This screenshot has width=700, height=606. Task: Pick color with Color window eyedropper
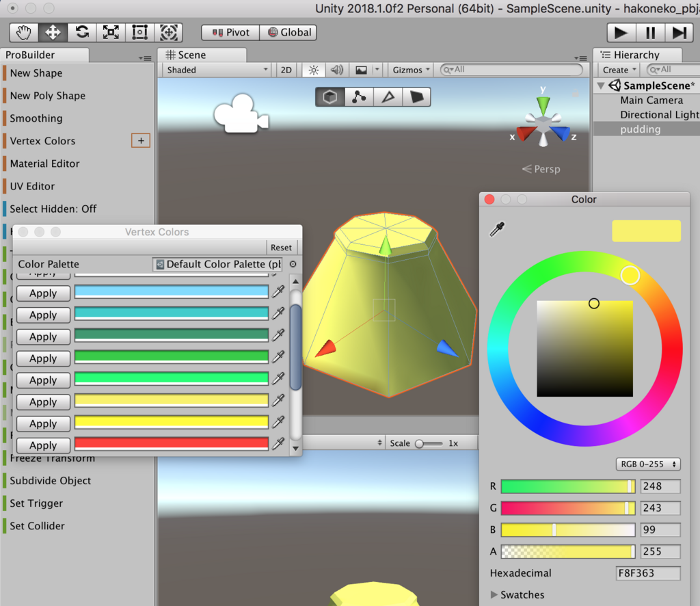click(497, 229)
